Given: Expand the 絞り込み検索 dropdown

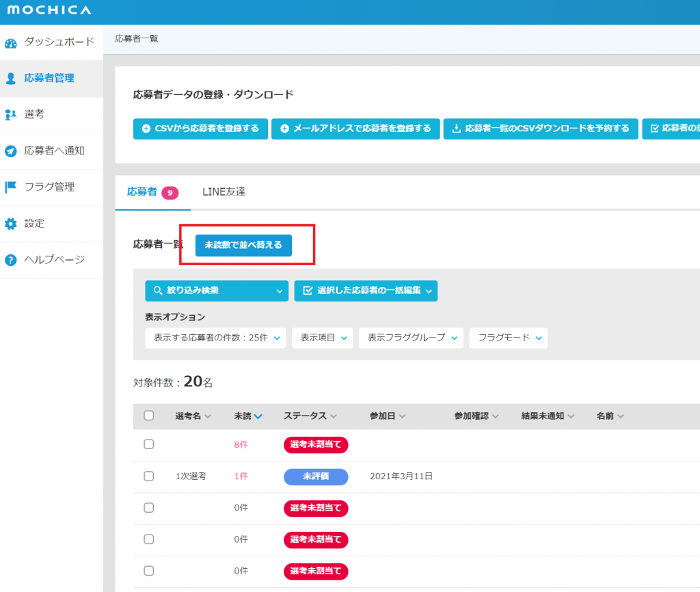Looking at the screenshot, I should (217, 291).
